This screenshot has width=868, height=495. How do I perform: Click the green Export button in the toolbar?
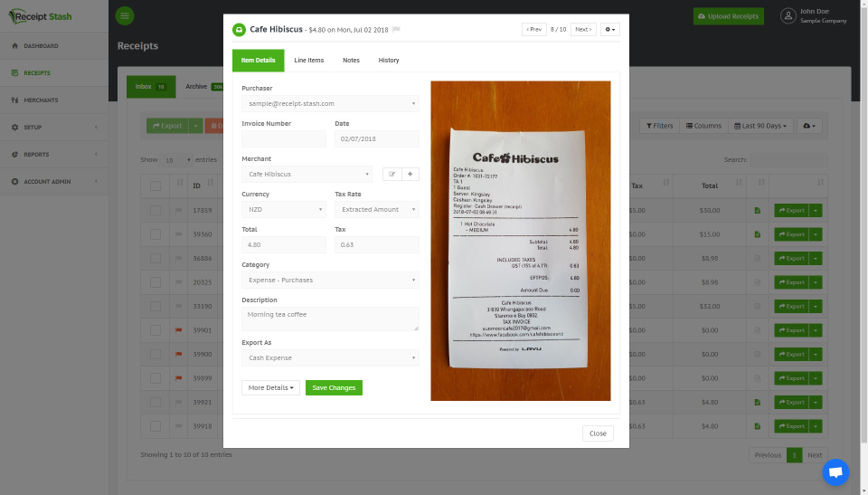click(x=167, y=126)
